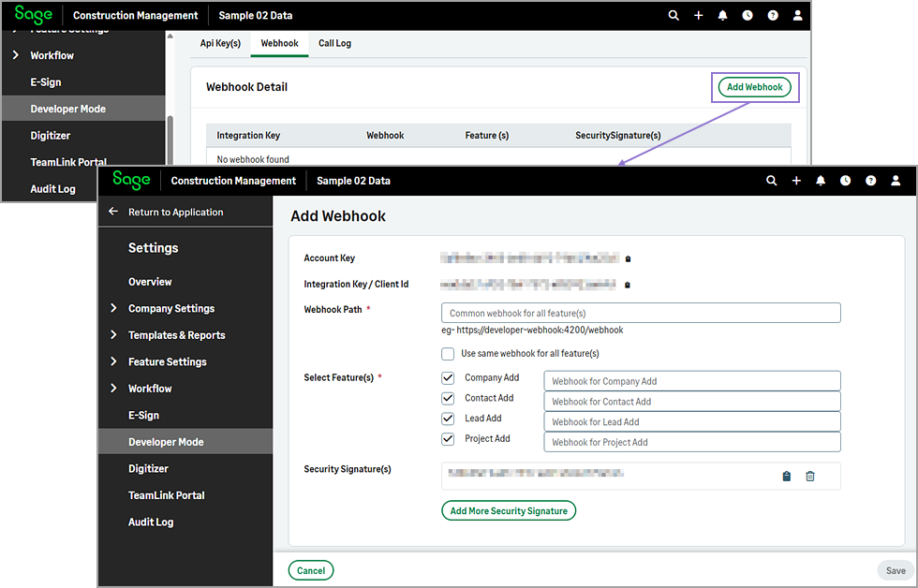The height and width of the screenshot is (588, 918).
Task: Select Developer Mode in the back window sidebar
Action: pyautogui.click(x=83, y=109)
